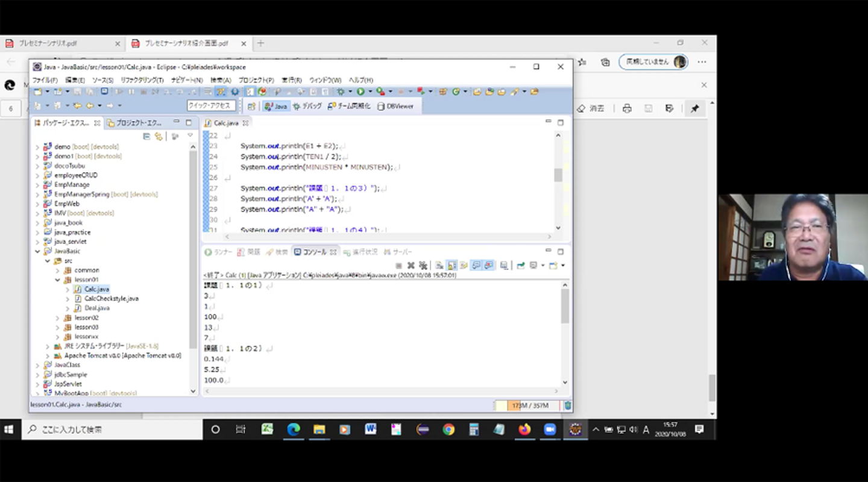This screenshot has height=482, width=868.
Task: Click the Open Perspective icon
Action: pyautogui.click(x=251, y=106)
